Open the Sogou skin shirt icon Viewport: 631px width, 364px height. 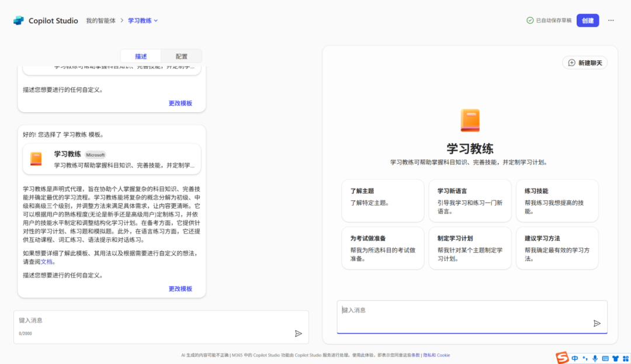coord(615,358)
